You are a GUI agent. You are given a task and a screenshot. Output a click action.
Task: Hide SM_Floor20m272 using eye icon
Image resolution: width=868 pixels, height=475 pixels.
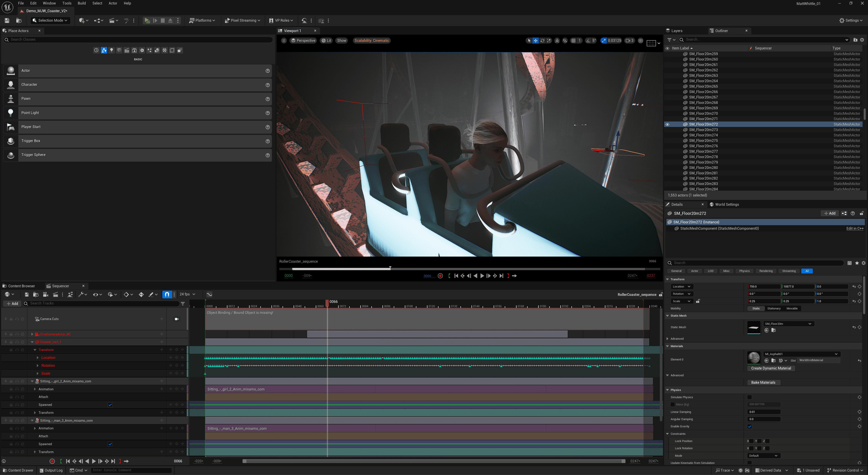667,124
